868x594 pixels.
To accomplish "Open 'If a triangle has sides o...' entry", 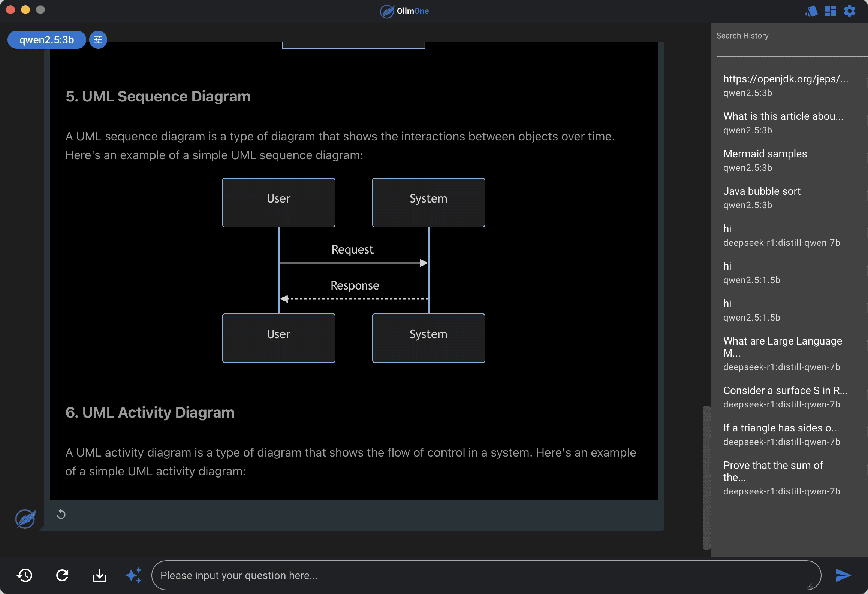I will [781, 428].
